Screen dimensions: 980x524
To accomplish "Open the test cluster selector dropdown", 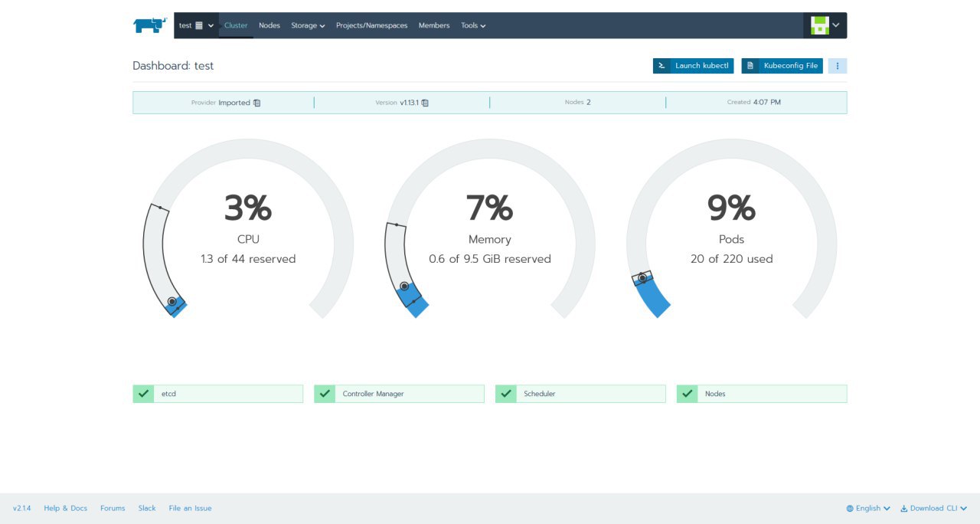I will pos(196,25).
